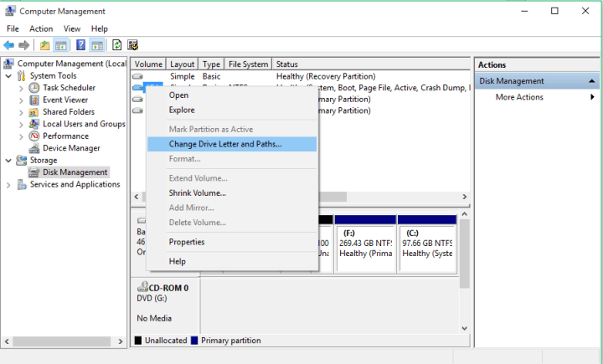The height and width of the screenshot is (364, 603).
Task: Choose Help in the context menu
Action: (232, 261)
